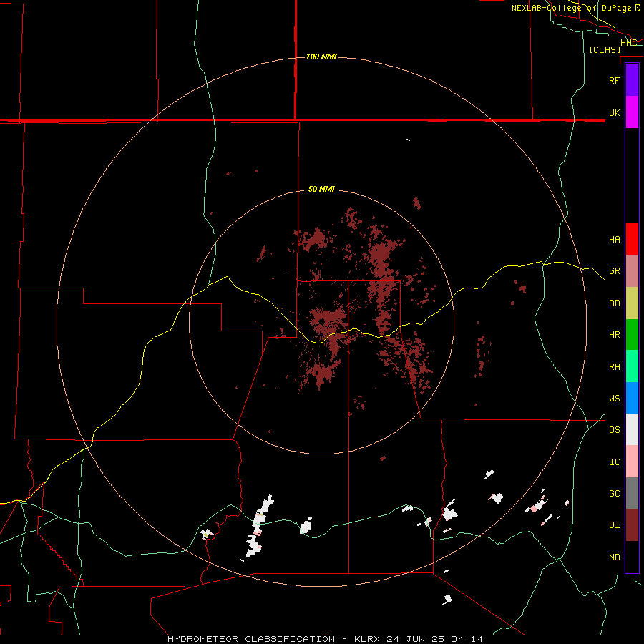The width and height of the screenshot is (644, 644).
Task: Click the RF purple legend swatch
Action: 632,80
